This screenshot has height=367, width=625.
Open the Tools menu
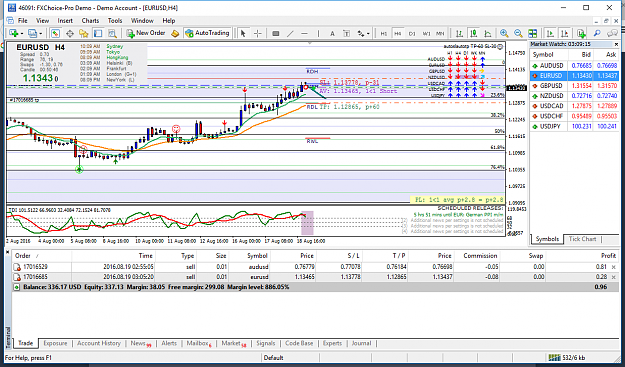pyautogui.click(x=115, y=21)
